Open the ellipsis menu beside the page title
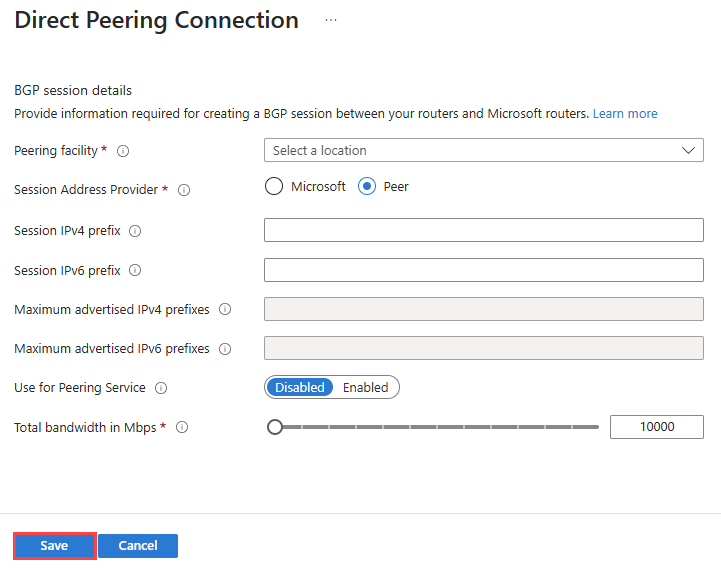 331,20
